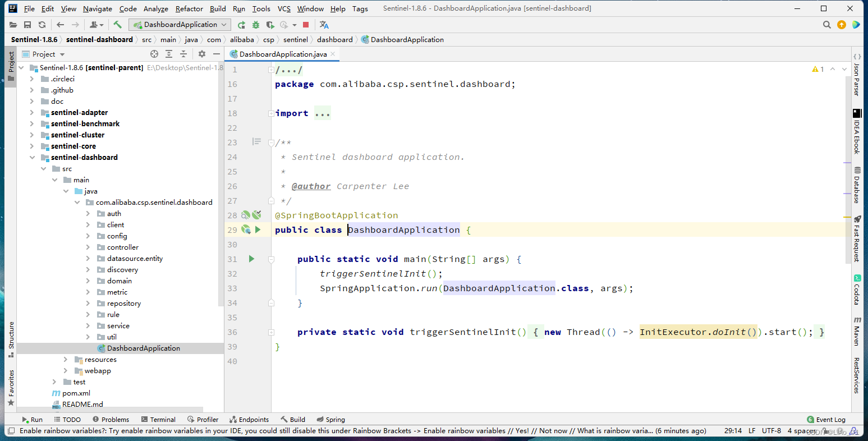This screenshot has height=441, width=868.
Task: Open the VCS menu
Action: pos(284,8)
